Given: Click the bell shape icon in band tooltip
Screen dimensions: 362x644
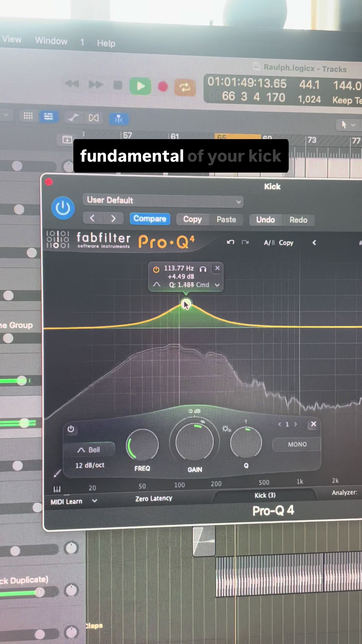Looking at the screenshot, I should click(x=157, y=285).
